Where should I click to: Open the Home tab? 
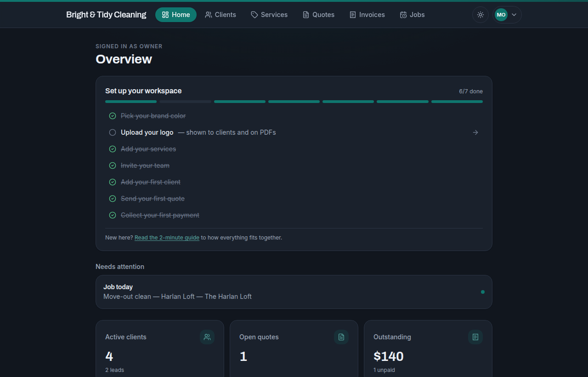pyautogui.click(x=176, y=15)
